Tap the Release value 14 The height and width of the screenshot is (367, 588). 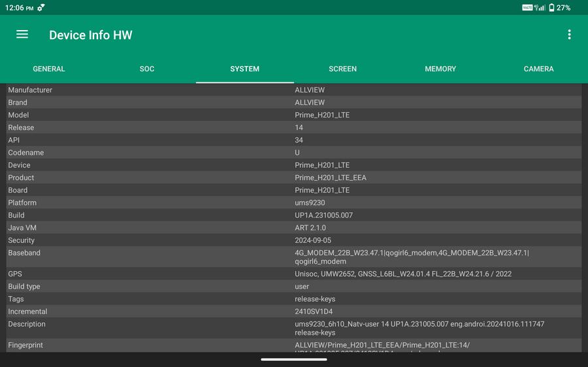pyautogui.click(x=299, y=127)
